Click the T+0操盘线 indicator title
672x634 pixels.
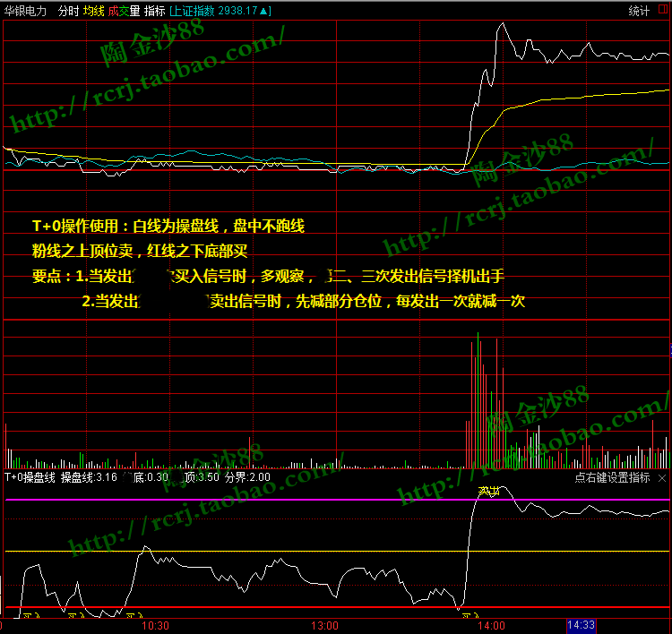point(30,478)
